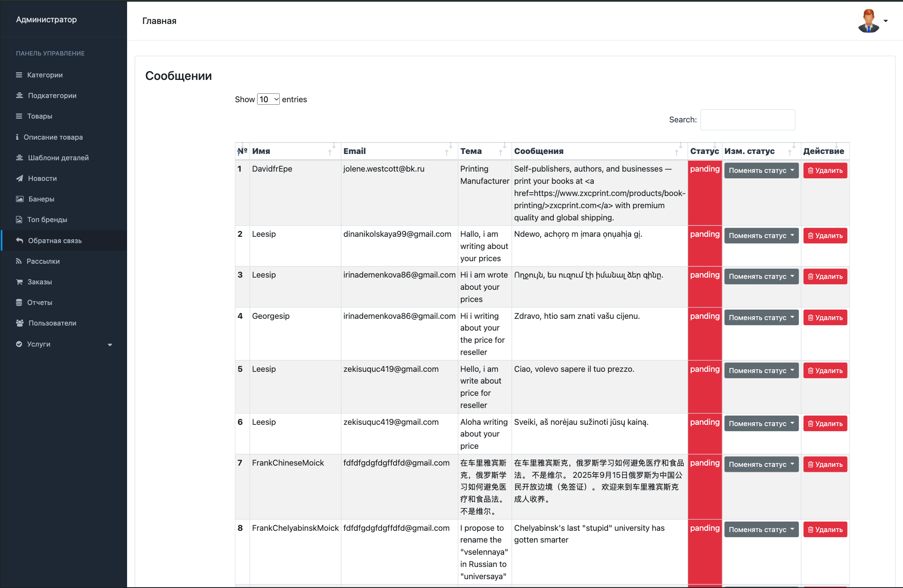Image resolution: width=903 pixels, height=588 pixels.
Task: Click the Обратная связь reply icon
Action: (19, 241)
